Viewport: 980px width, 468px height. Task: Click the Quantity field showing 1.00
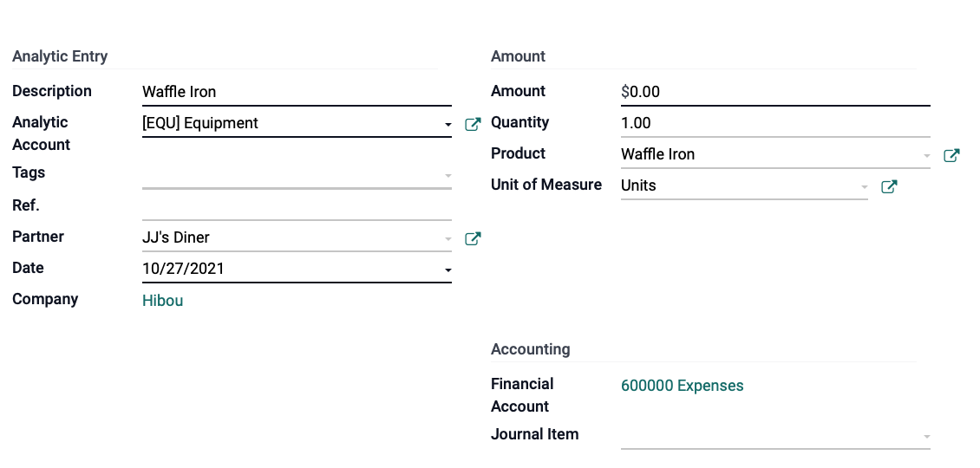(775, 124)
